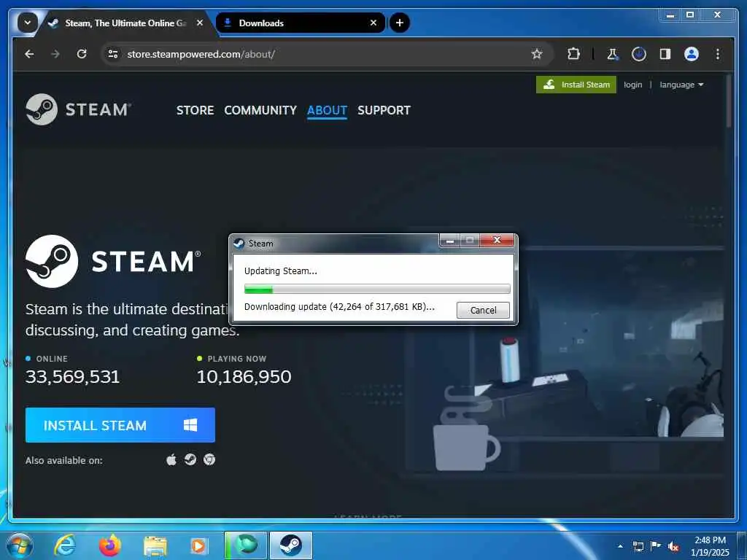Click the blue INSTALL STEAM button
Image resolution: width=747 pixels, height=560 pixels.
coord(120,425)
